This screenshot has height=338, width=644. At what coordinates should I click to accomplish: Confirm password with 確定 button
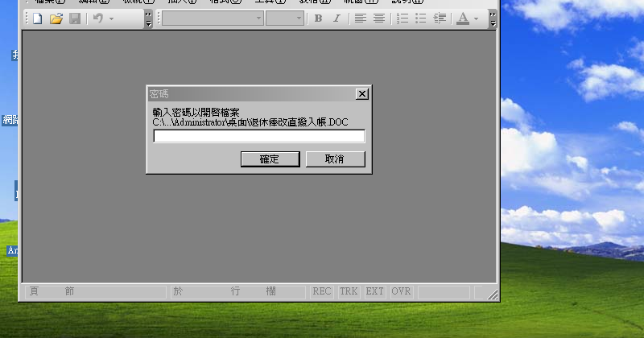270,159
